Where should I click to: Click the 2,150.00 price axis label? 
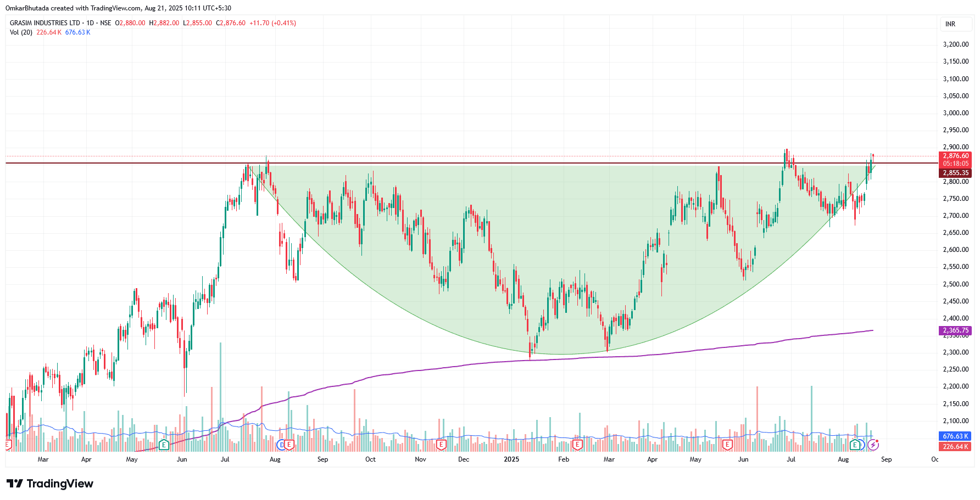956,404
